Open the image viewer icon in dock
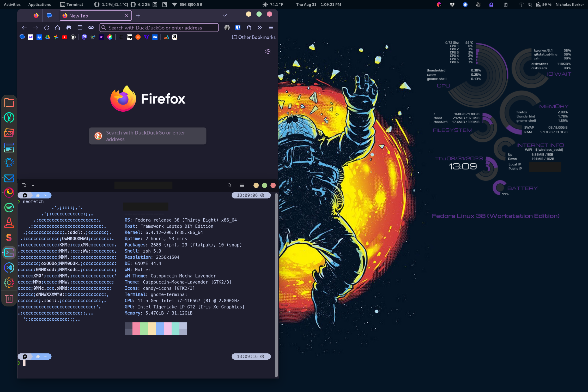The image size is (588, 392). [x=9, y=133]
